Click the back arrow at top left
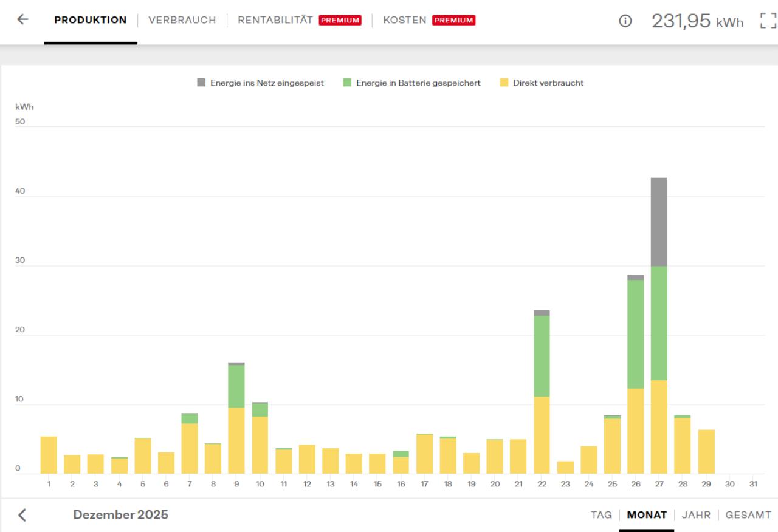 (22, 19)
